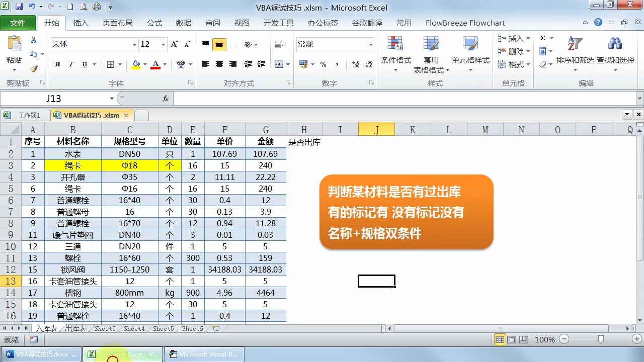
Task: Toggle top vertical alignment
Action: 206,45
